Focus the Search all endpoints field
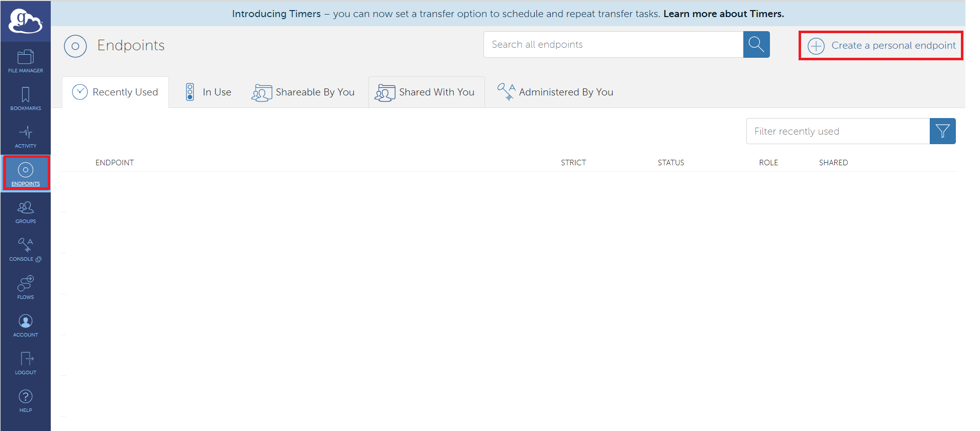Screen dimensions: 980x431 (613, 45)
